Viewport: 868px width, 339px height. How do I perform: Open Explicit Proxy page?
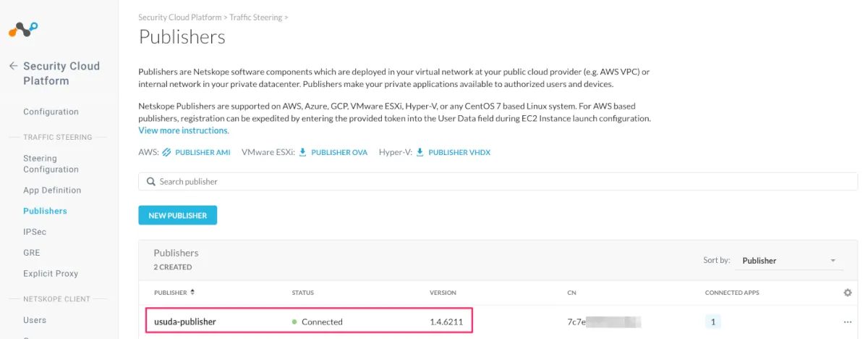[x=51, y=274]
